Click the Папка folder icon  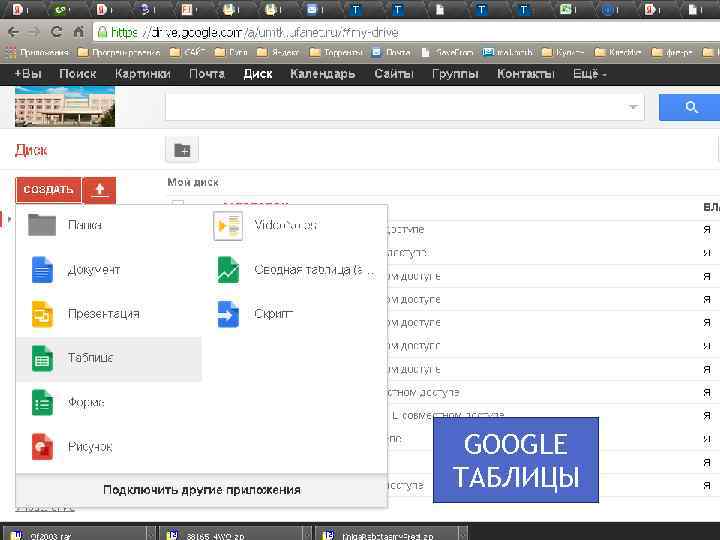point(42,225)
